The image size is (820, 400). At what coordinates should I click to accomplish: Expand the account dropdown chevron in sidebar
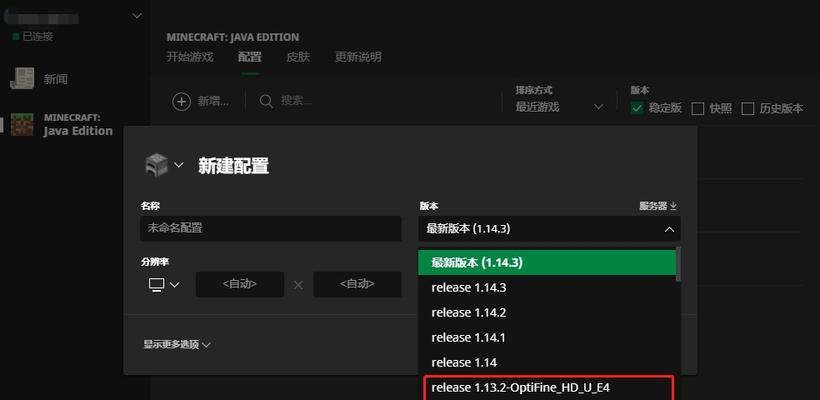136,16
